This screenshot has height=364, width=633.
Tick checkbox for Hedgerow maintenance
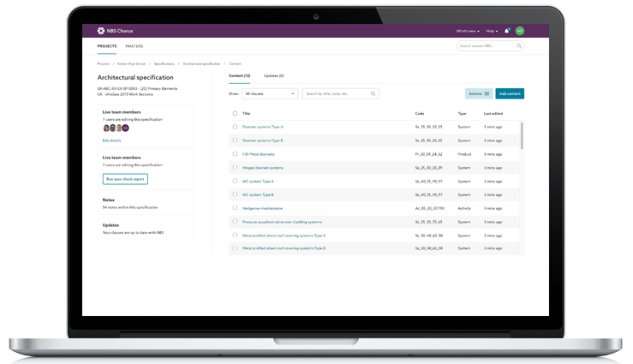(x=235, y=208)
